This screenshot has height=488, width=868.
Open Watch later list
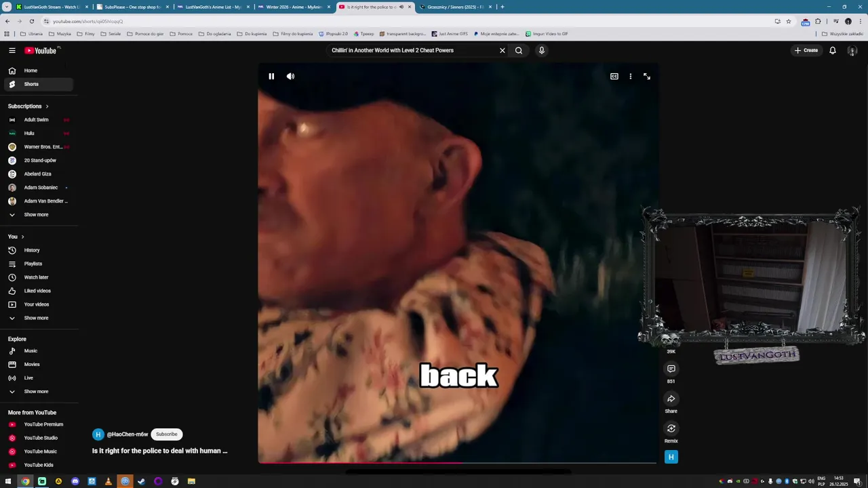[x=39, y=277]
